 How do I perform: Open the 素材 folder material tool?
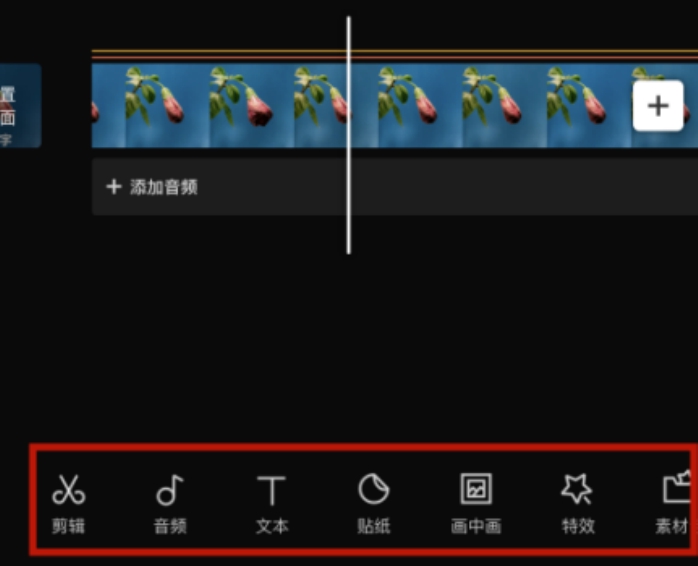pos(673,504)
